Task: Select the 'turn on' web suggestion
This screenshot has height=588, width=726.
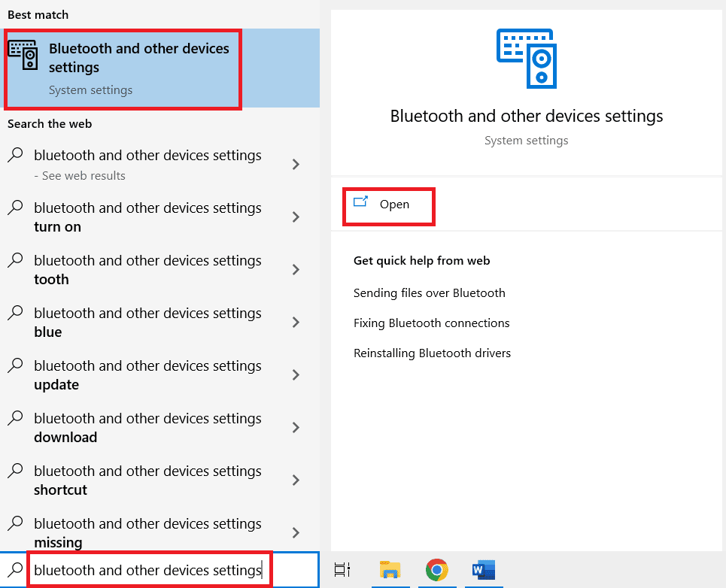Action: point(160,217)
